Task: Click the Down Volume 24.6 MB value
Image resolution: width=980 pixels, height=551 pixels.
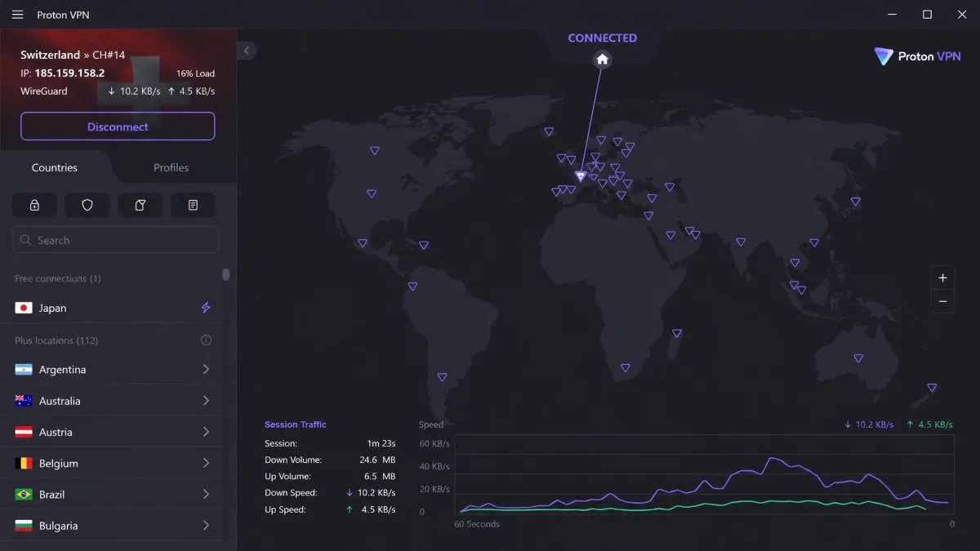Action: pyautogui.click(x=376, y=460)
